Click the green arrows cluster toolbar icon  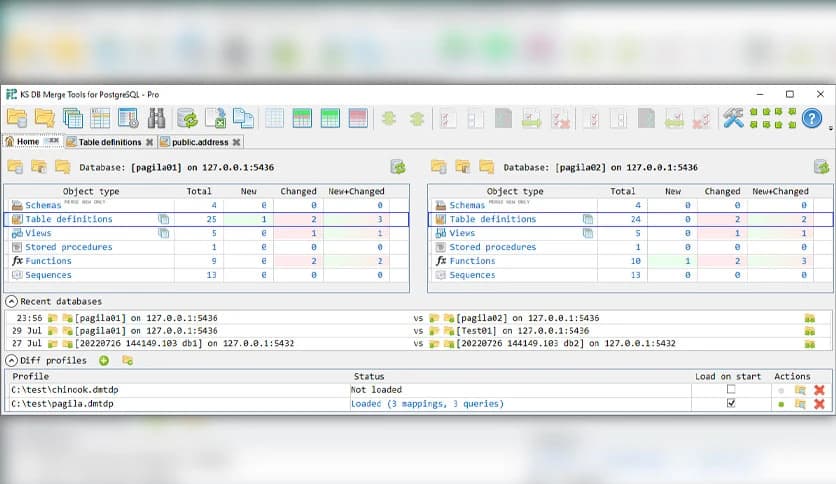click(773, 118)
